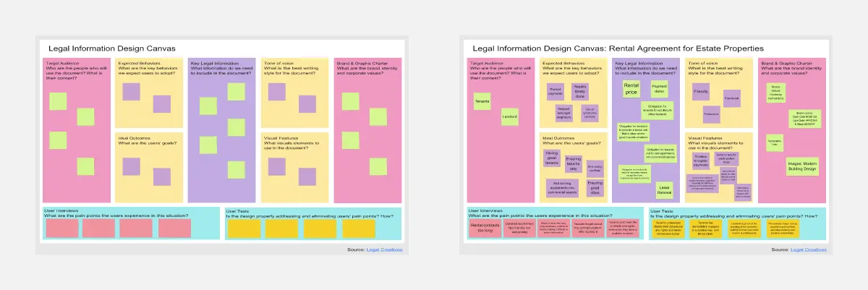The height and width of the screenshot is (290, 868).
Task: Select the 'Obligation for landlord to provide a rental unit' note
Action: [634, 131]
